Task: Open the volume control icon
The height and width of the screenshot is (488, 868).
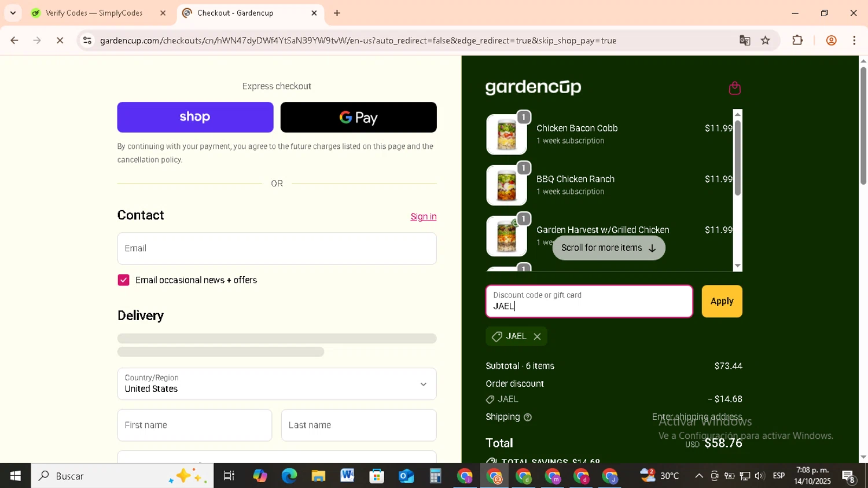Action: pos(759,476)
